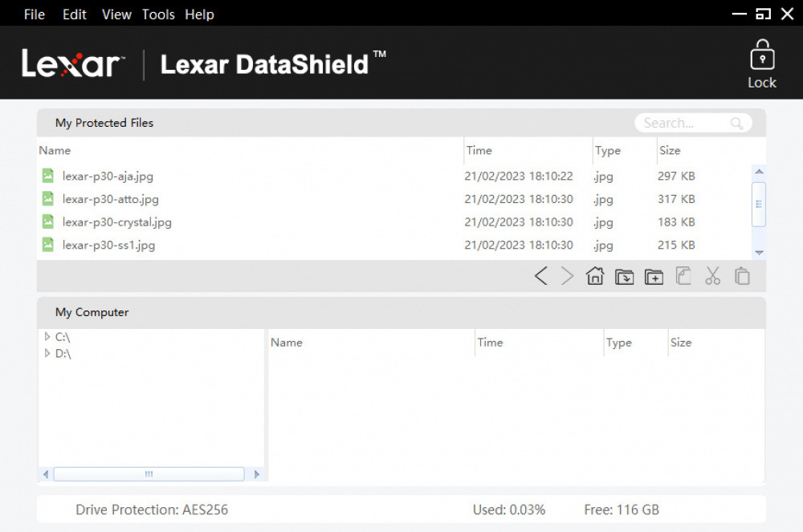Click inside the Search field
This screenshot has height=532, width=803.
(x=693, y=124)
